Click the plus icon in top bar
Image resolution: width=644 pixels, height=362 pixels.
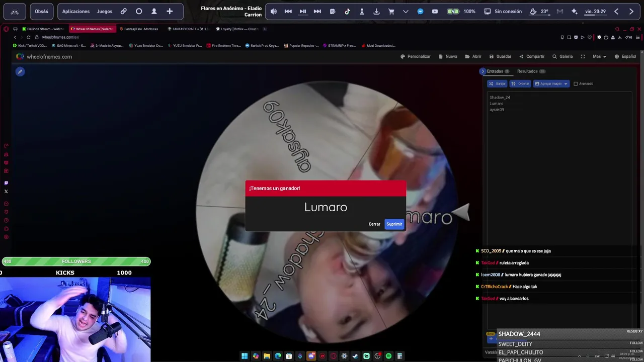pos(170,12)
